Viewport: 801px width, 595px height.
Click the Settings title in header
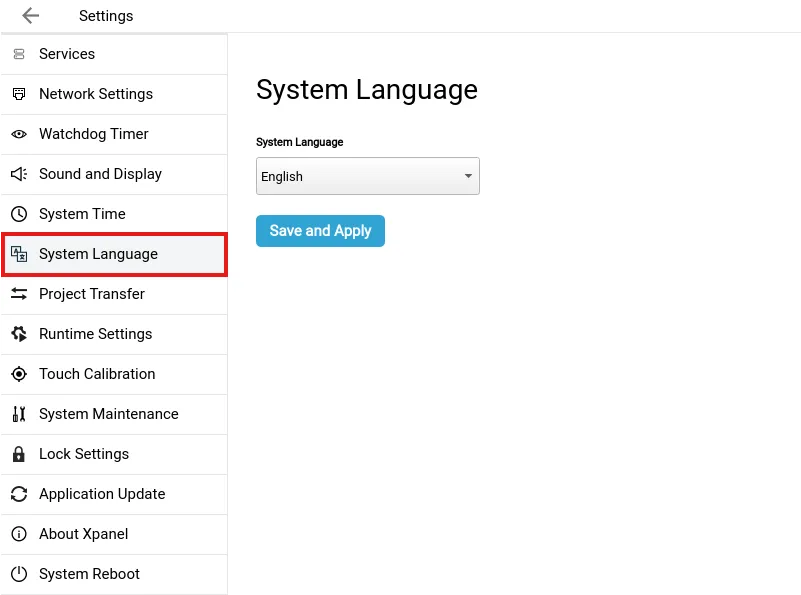pyautogui.click(x=106, y=16)
